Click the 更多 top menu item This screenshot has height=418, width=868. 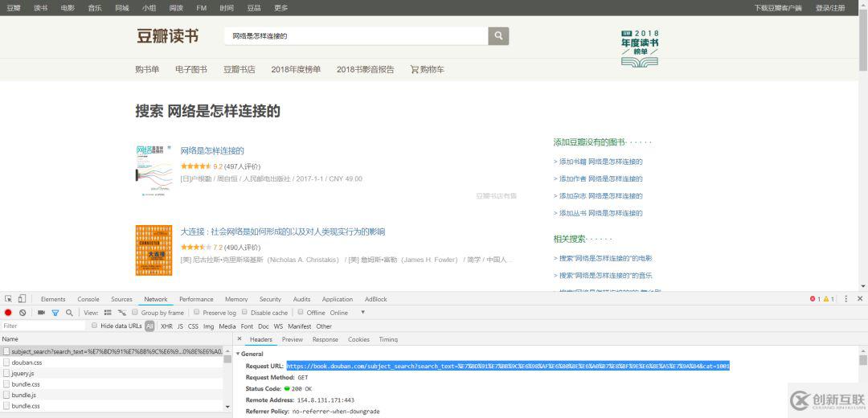point(280,8)
